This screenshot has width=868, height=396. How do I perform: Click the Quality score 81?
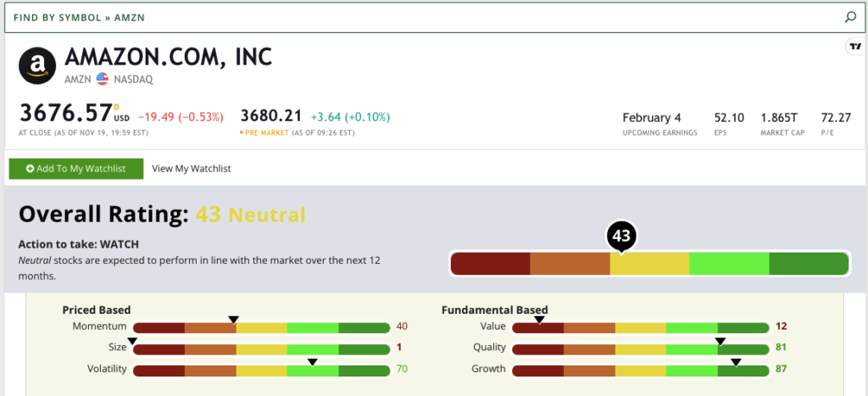click(781, 348)
